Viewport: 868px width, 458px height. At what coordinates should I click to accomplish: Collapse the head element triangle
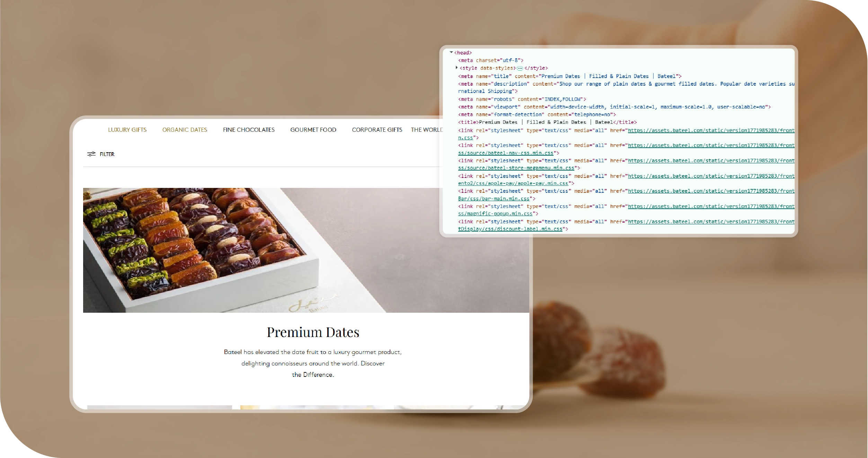[451, 52]
